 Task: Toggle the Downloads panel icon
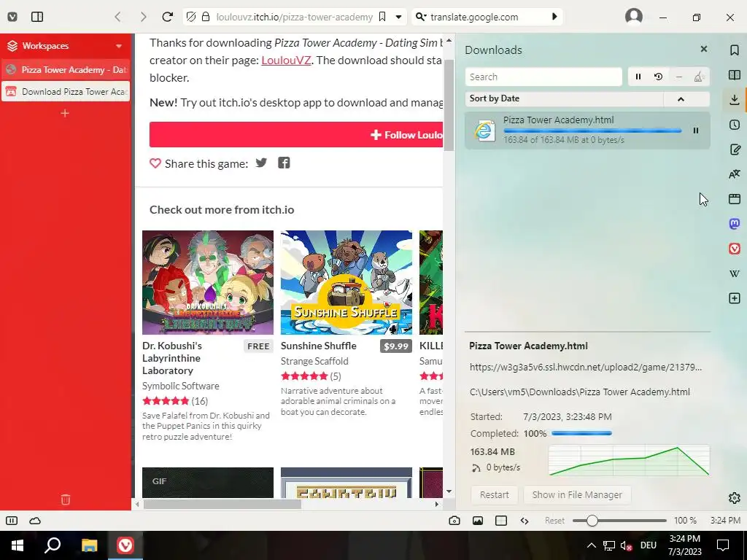pos(735,99)
